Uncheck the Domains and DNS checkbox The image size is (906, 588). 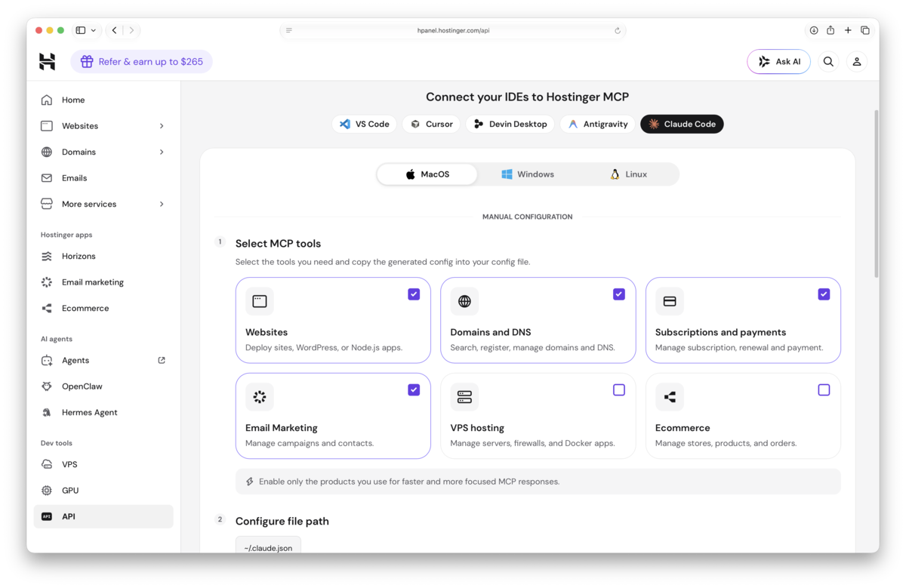[x=619, y=294]
